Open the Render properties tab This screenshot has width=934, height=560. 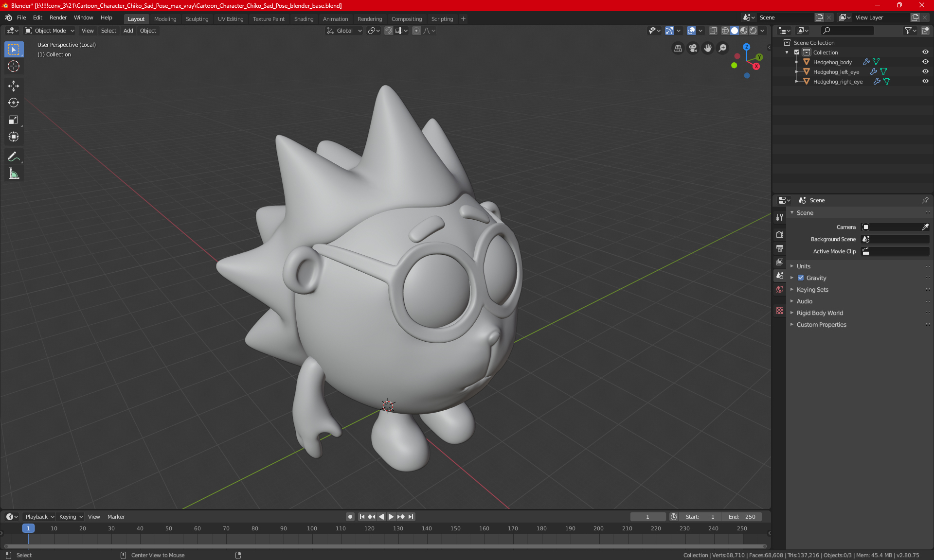780,234
